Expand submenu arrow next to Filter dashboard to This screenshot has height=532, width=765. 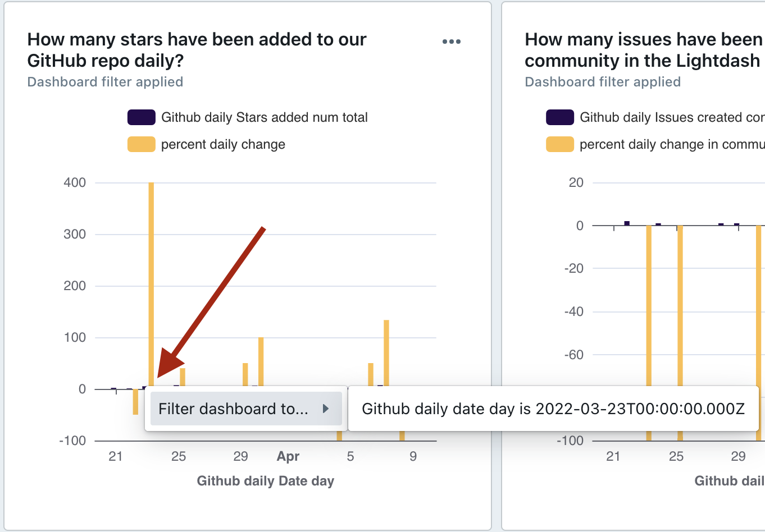(326, 409)
